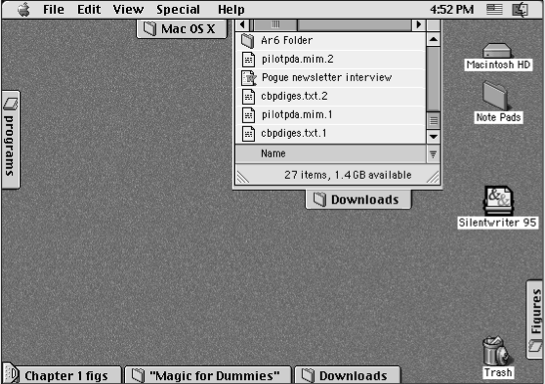Click the vertical scrollbar thumb
This screenshot has width=545, height=384.
433,120
